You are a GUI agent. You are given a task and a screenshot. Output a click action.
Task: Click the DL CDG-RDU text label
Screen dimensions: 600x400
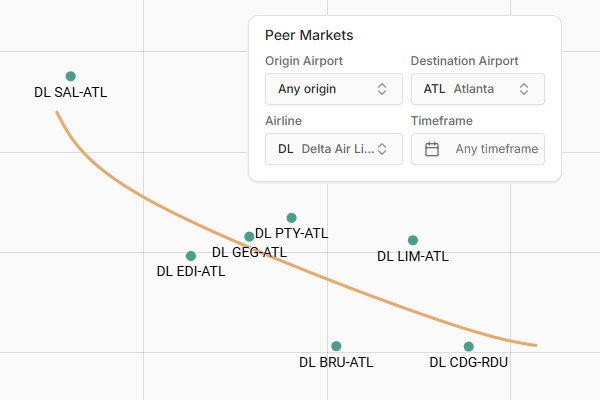[468, 362]
